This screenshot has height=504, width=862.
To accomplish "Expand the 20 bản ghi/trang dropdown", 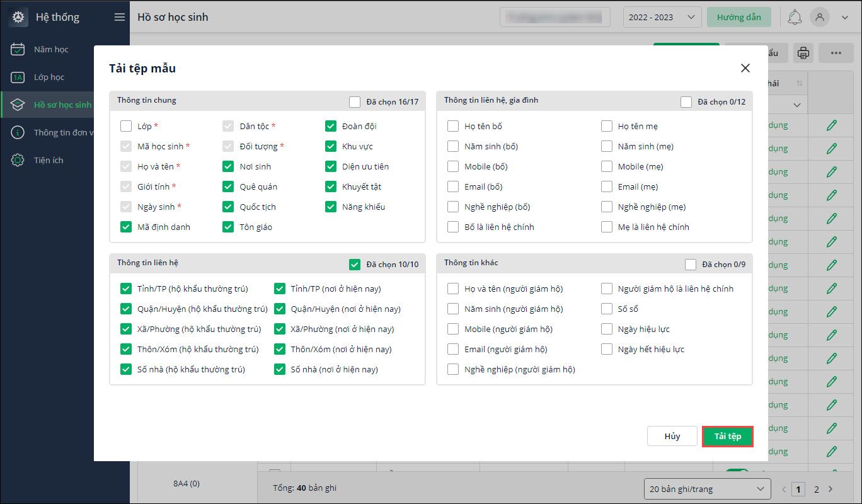I will [x=707, y=489].
